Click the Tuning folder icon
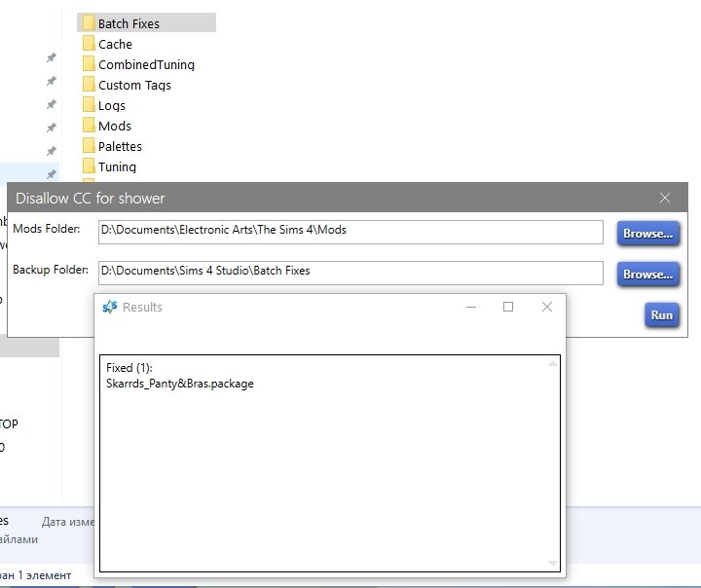Viewport: 701px width, 588px height. (89, 166)
